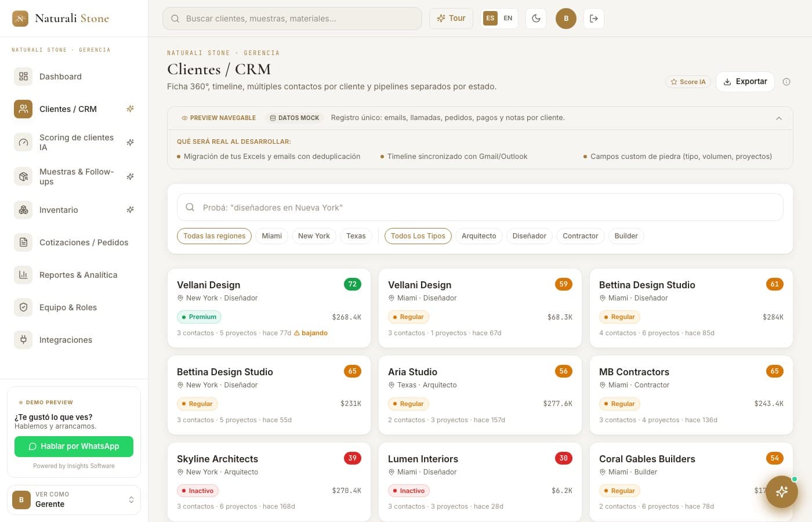The width and height of the screenshot is (812, 522).
Task: Open Equipo & Roles shield icon
Action: tap(23, 307)
